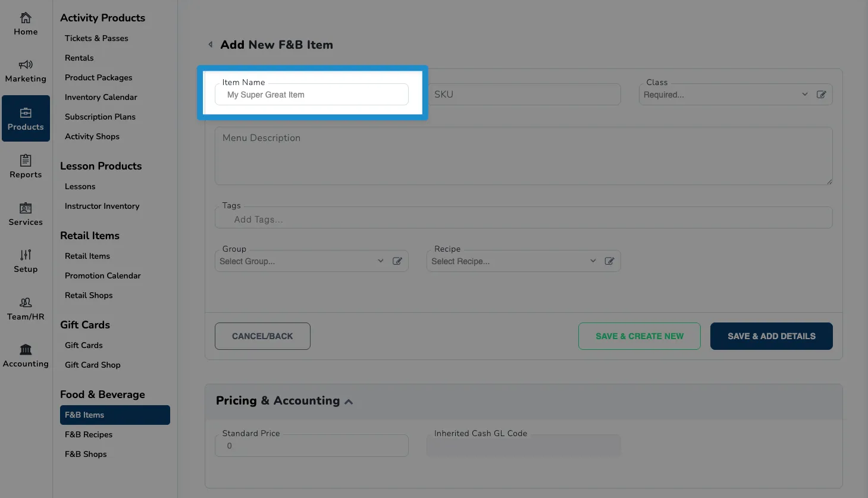Collapse the Pricing & Accounting section
The width and height of the screenshot is (868, 498).
coord(349,402)
